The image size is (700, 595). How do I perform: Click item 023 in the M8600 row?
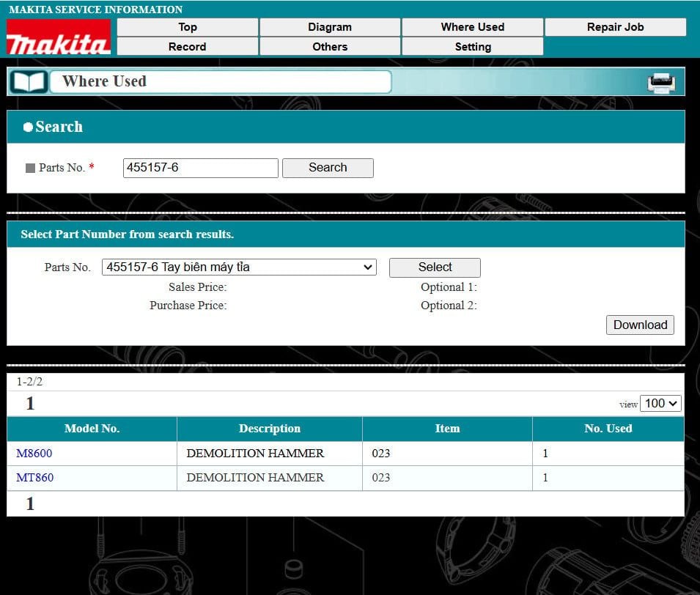[x=381, y=454]
